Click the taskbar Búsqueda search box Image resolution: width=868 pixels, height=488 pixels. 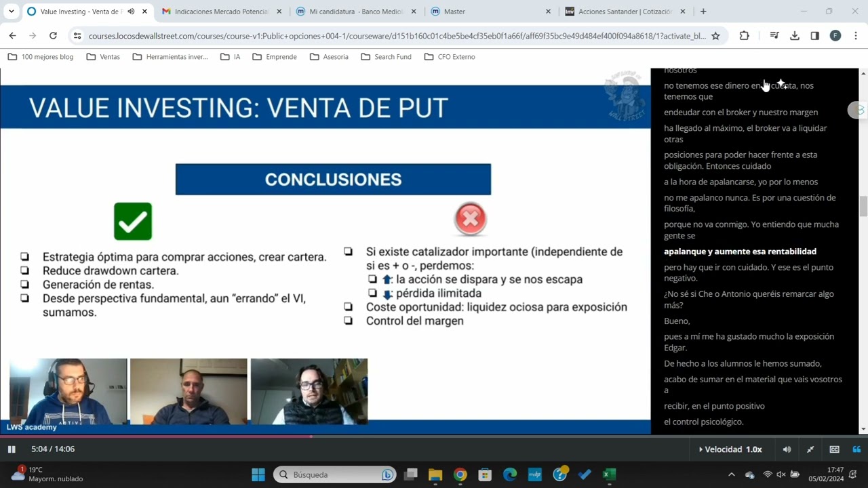335,474
